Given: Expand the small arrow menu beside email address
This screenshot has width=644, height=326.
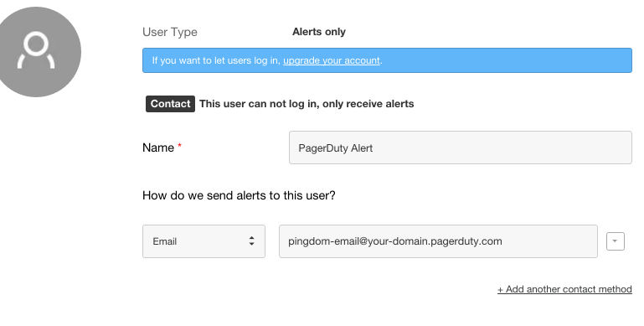Looking at the screenshot, I should point(616,241).
